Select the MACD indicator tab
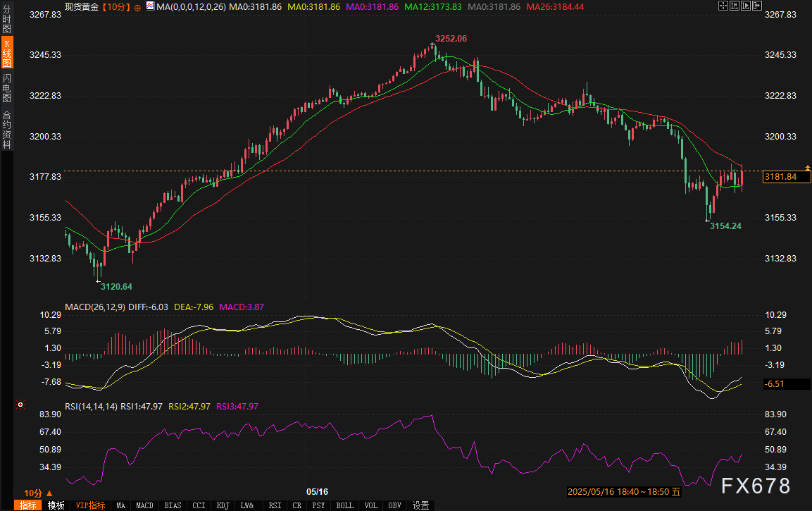 tap(144, 505)
